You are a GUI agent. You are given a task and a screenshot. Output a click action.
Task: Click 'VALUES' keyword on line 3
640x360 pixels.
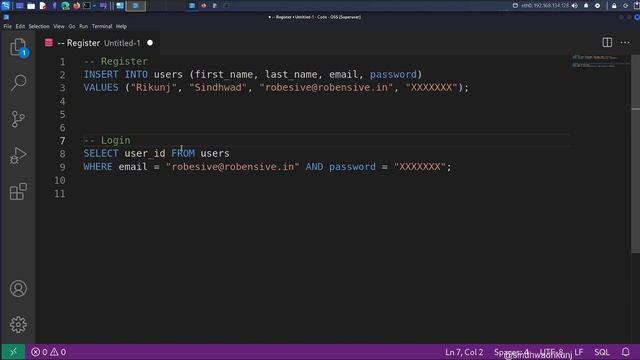(101, 87)
